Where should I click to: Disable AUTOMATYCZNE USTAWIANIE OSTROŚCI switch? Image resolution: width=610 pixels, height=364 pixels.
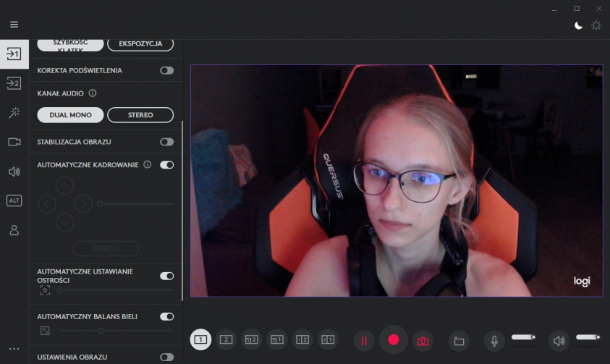[x=167, y=276]
